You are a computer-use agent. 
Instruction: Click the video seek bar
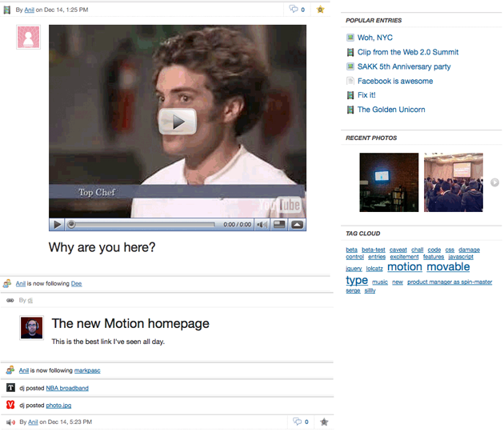[142, 225]
